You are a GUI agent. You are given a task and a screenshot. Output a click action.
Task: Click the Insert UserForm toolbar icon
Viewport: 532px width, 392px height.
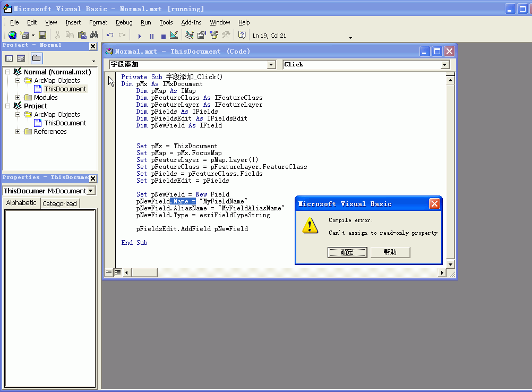point(24,35)
